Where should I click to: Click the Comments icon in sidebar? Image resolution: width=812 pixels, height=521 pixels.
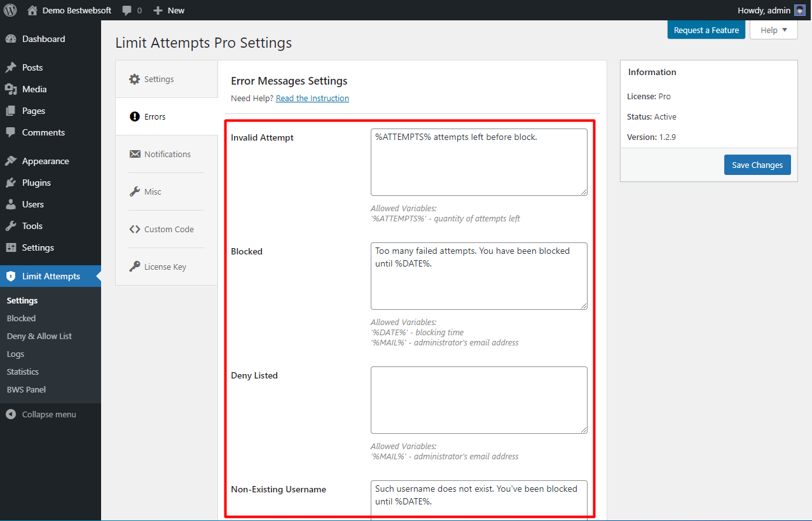(x=11, y=132)
